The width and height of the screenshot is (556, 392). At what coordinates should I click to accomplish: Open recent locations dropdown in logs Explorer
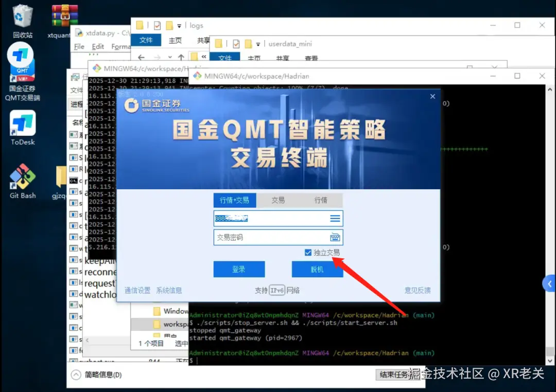pyautogui.click(x=170, y=57)
